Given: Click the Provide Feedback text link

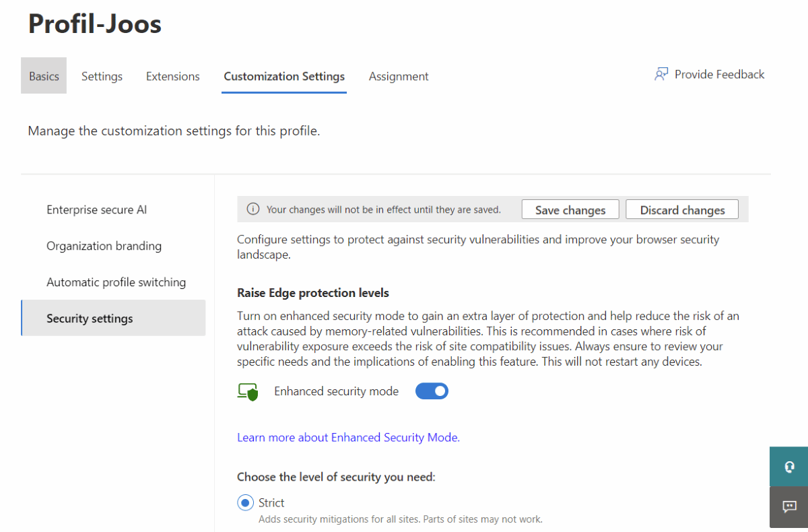Looking at the screenshot, I should point(719,75).
